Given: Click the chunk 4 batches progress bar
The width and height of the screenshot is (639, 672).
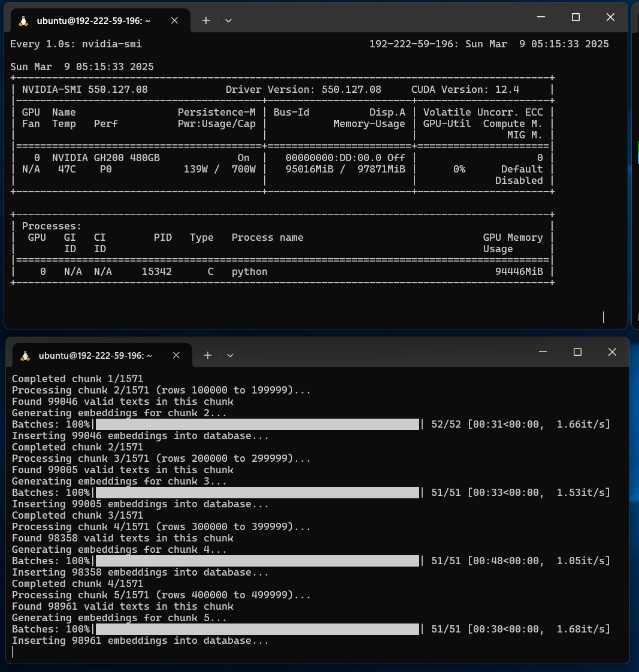Looking at the screenshot, I should pos(258,561).
